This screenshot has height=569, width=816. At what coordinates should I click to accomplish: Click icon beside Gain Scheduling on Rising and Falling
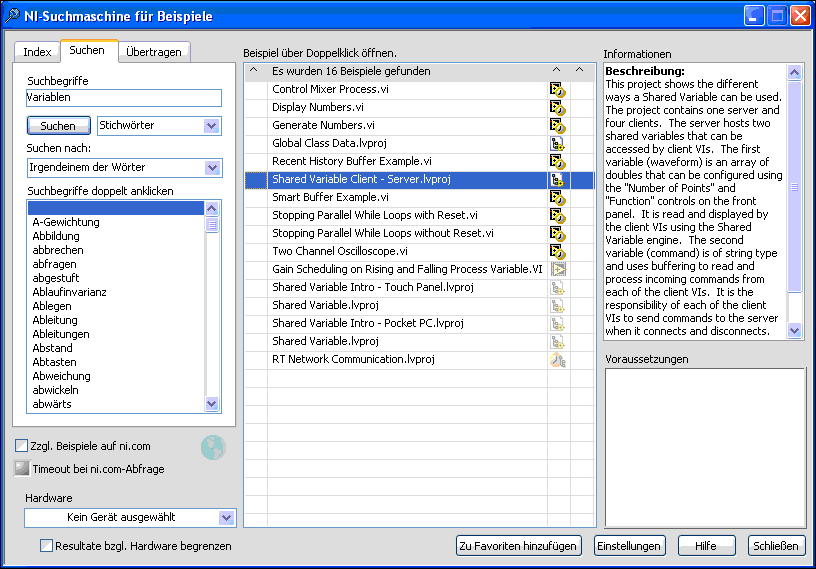[x=558, y=270]
